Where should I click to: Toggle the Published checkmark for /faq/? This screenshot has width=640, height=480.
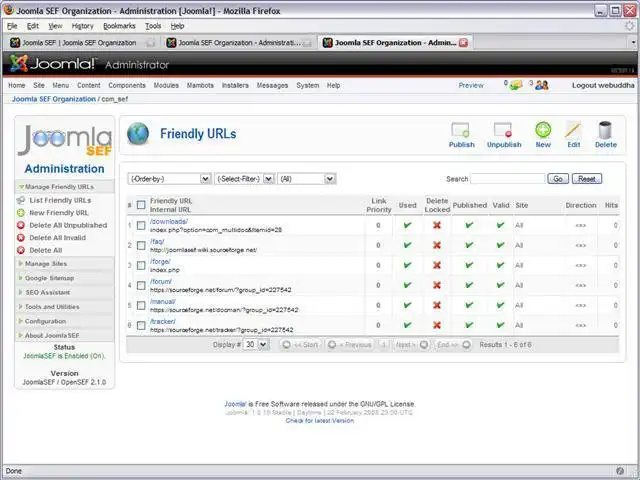(x=469, y=245)
